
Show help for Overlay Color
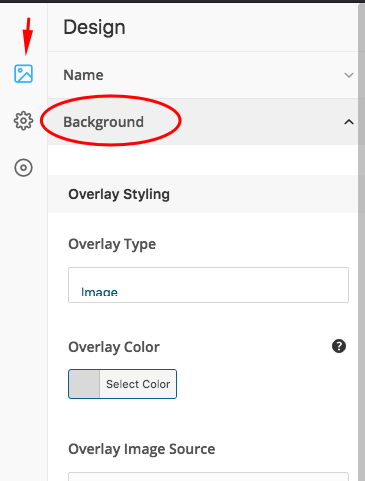(339, 346)
